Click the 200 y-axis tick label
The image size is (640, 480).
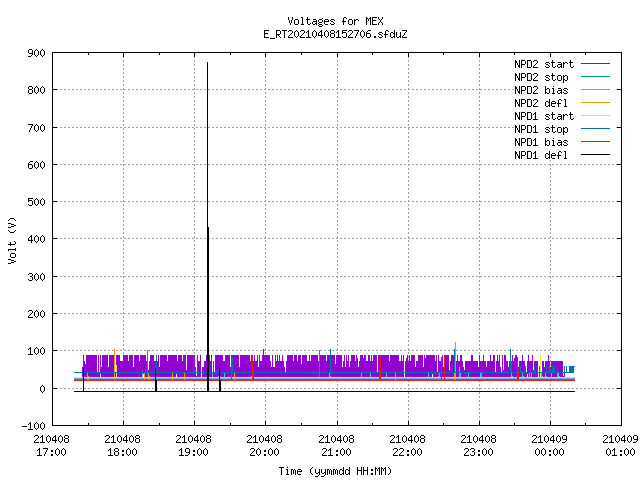coord(36,314)
